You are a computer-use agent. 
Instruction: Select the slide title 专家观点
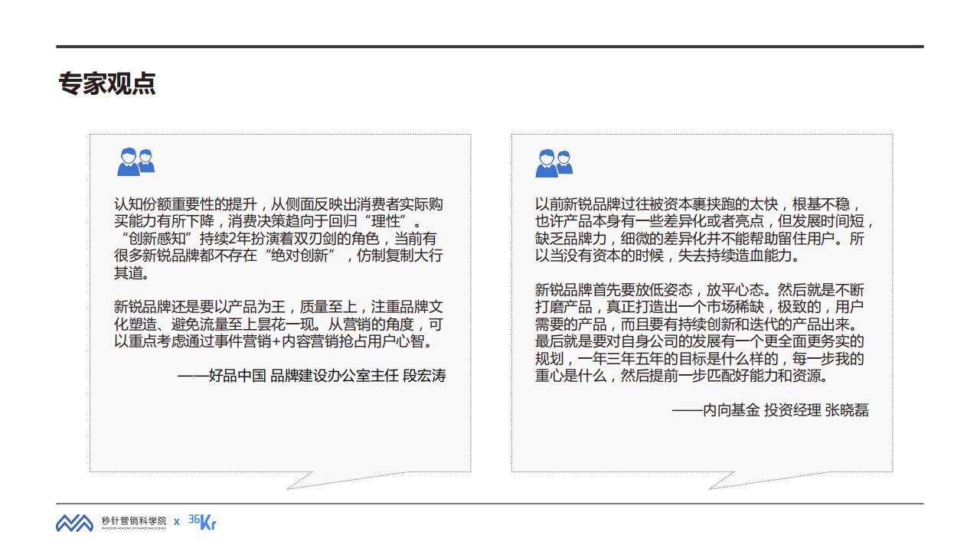107,83
